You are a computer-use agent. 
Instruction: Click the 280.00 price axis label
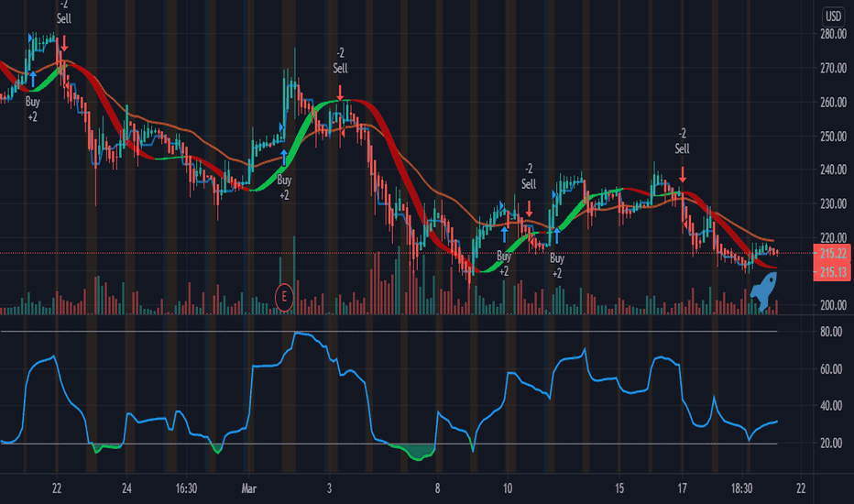(833, 34)
